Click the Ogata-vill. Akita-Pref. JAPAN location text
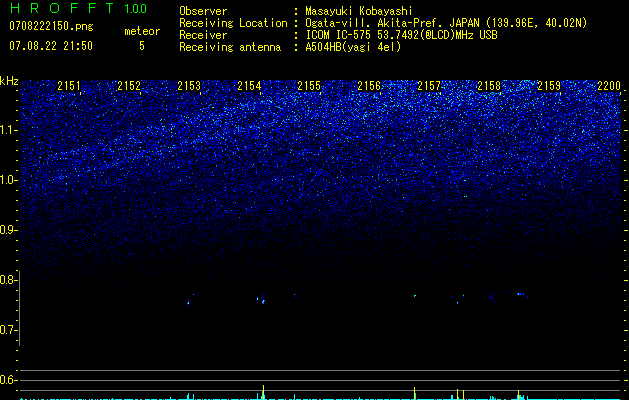629x400 pixels. (x=446, y=23)
